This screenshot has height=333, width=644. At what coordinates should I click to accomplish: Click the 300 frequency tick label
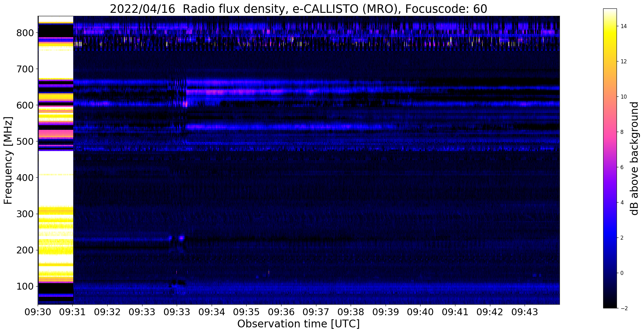(x=25, y=214)
